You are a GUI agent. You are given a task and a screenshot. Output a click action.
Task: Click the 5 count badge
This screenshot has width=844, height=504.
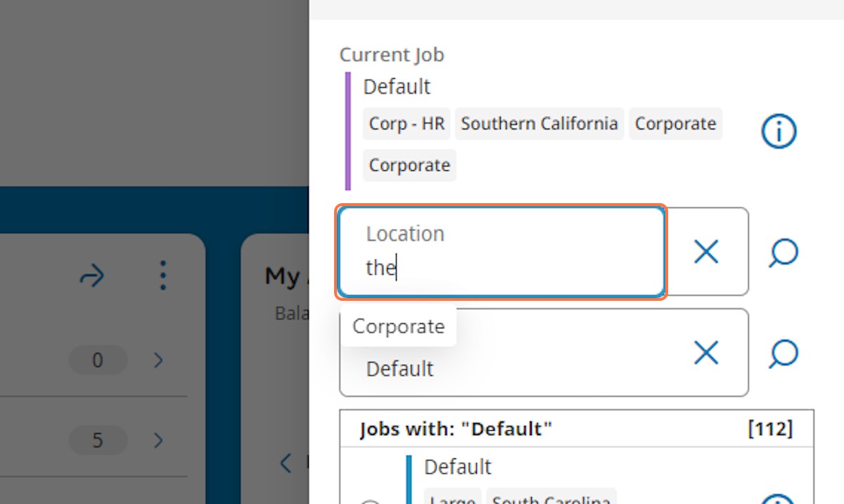pos(98,441)
